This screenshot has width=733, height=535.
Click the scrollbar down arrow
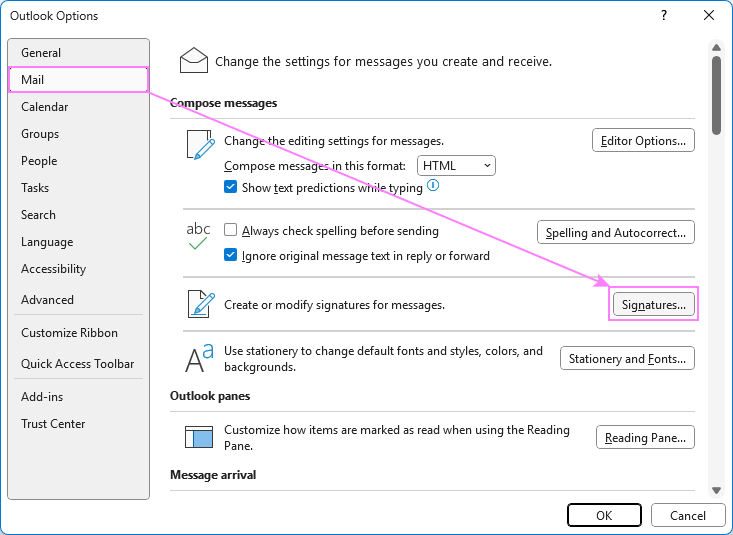tap(716, 491)
